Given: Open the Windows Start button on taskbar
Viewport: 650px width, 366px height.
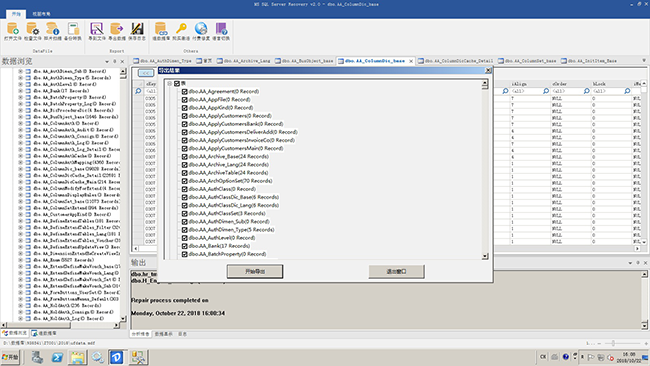Looking at the screenshot, I should [x=10, y=357].
